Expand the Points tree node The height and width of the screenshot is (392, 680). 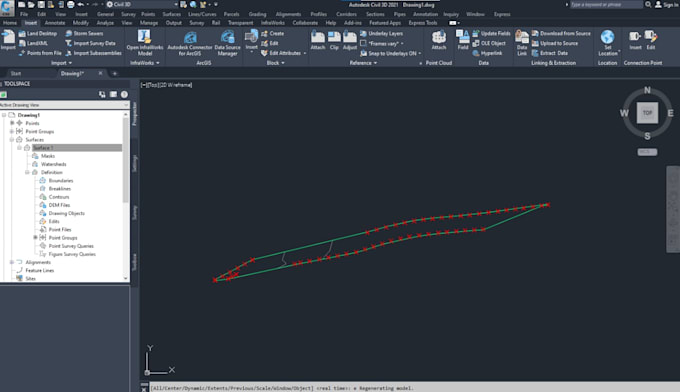[12, 123]
